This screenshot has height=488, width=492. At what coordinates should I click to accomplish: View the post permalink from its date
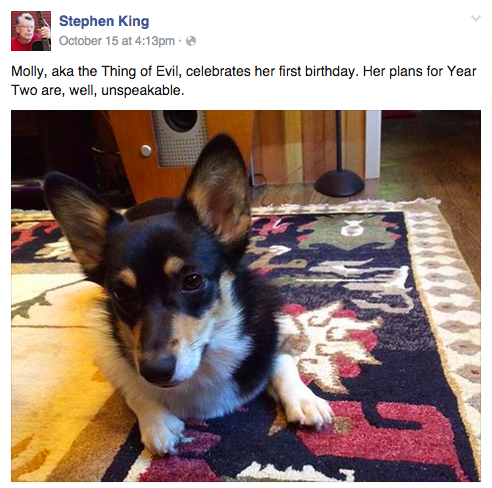[117, 41]
